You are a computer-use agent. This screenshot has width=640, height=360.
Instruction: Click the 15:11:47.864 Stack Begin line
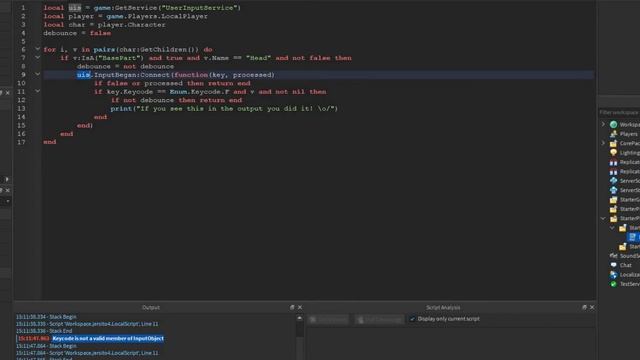pos(46,346)
